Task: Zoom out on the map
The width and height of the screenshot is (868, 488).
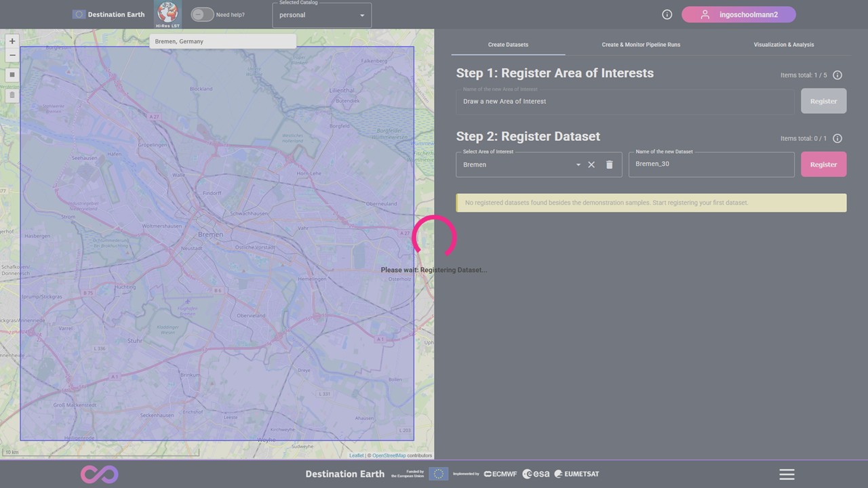Action: (12, 55)
